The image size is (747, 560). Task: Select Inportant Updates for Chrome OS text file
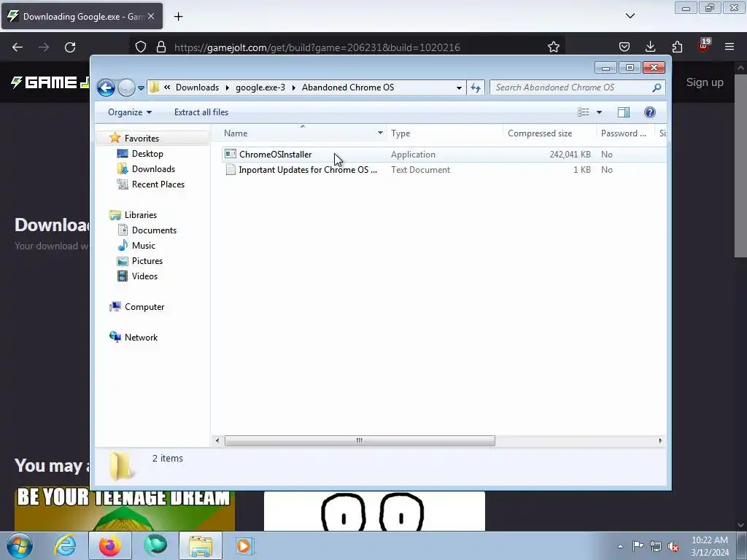pyautogui.click(x=308, y=170)
